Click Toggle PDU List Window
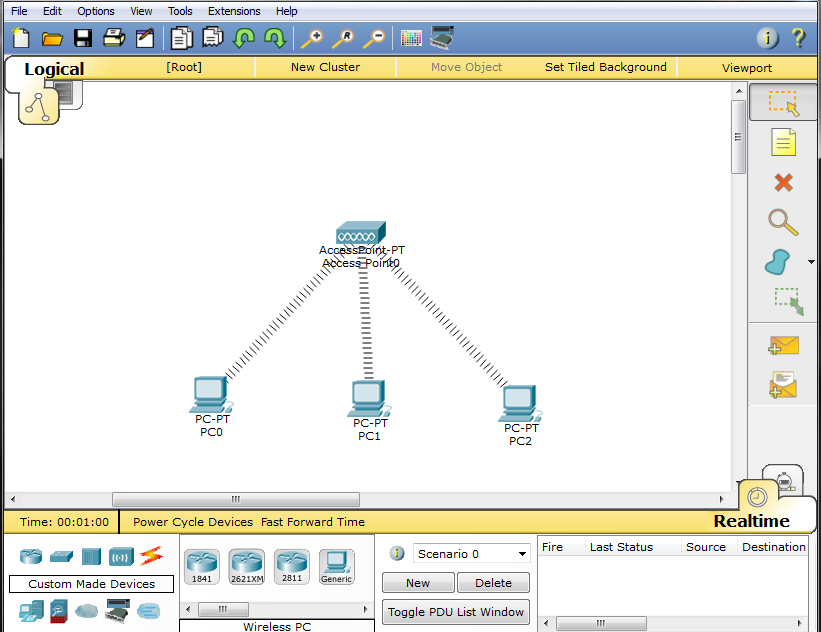This screenshot has height=632, width=821. tap(456, 612)
